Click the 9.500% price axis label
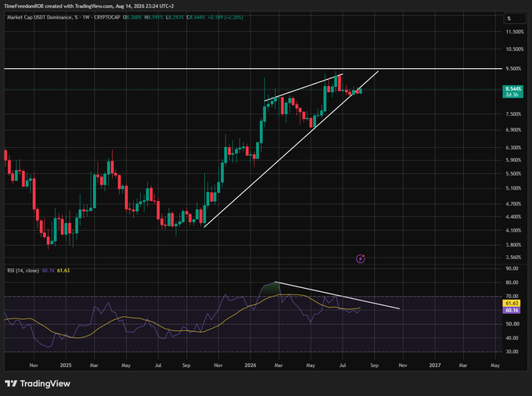 [x=513, y=69]
